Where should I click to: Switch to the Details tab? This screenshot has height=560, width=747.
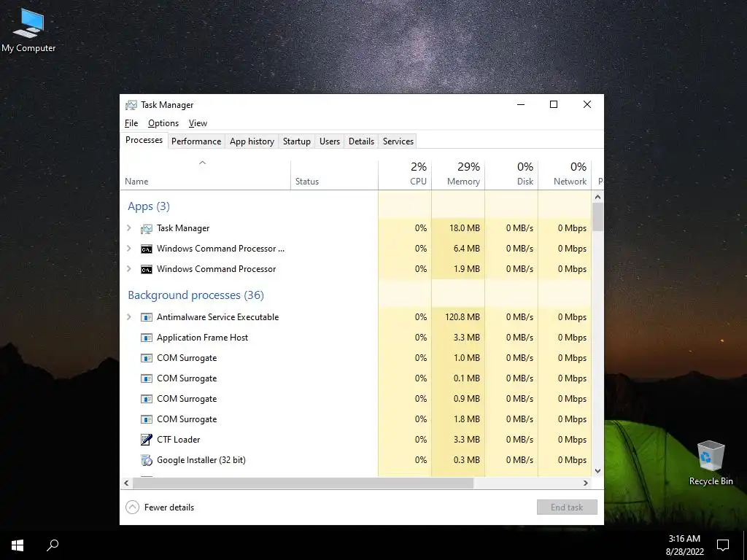(362, 141)
